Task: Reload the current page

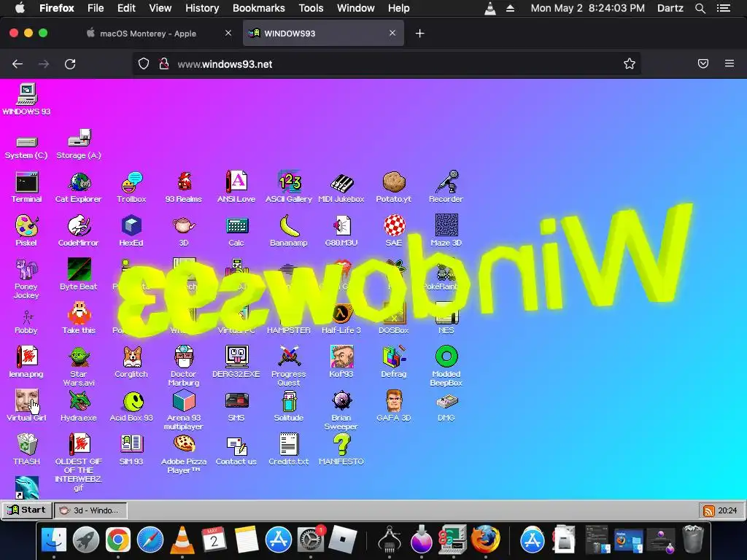Action: tap(70, 64)
